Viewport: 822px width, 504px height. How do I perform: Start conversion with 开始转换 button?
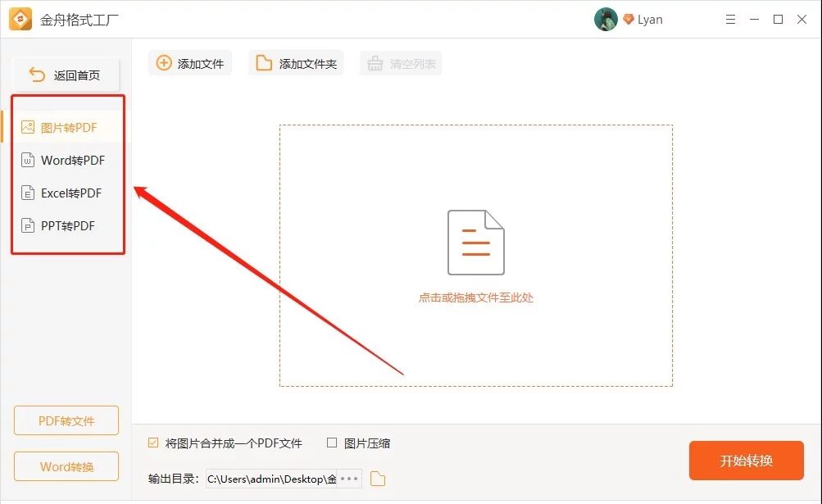coord(747,461)
